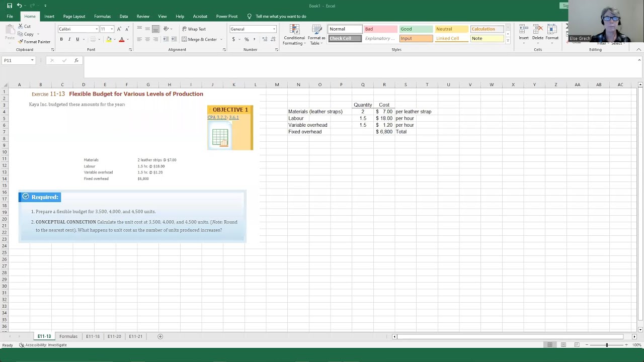Switch to Page Break Preview icon
This screenshot has height=362, width=644.
point(577,345)
